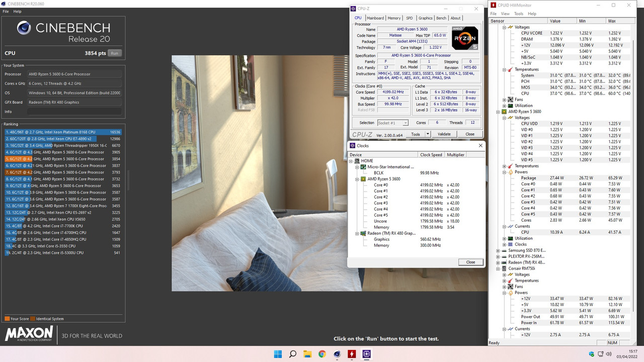Viewport: 644px width, 362px height.
Task: Click the Info field in Cinebench system panel
Action: point(75,112)
